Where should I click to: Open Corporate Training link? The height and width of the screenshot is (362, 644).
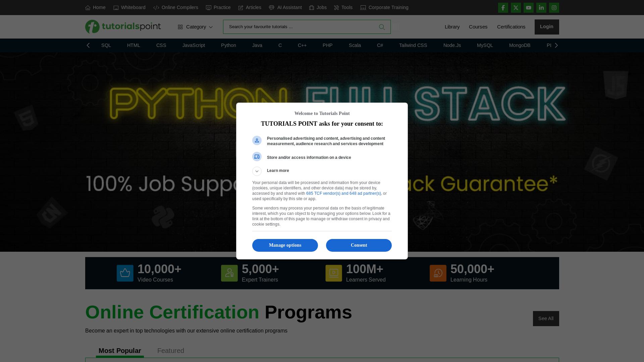click(384, 7)
